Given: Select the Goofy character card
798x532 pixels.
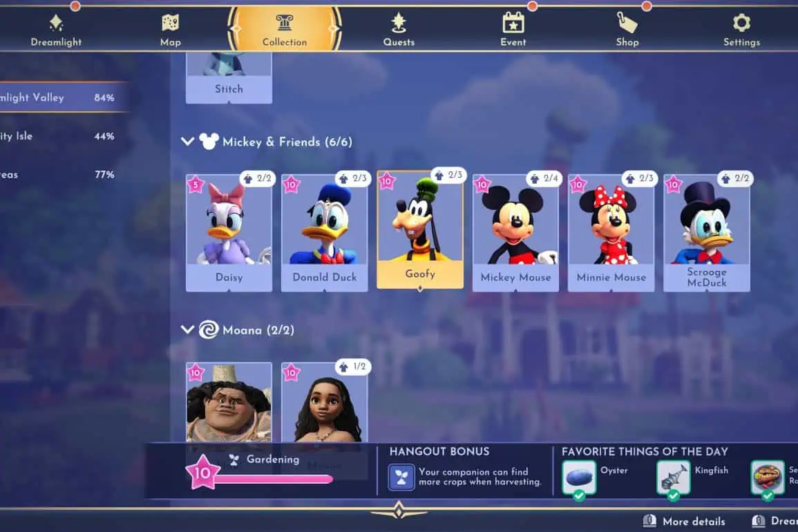Looking at the screenshot, I should tap(420, 229).
